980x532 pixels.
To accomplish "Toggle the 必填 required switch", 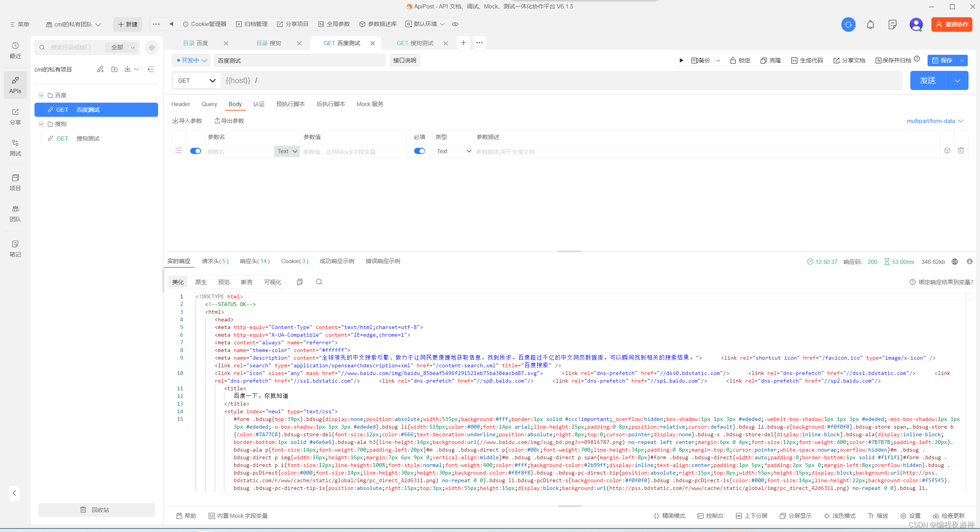I will pos(420,151).
